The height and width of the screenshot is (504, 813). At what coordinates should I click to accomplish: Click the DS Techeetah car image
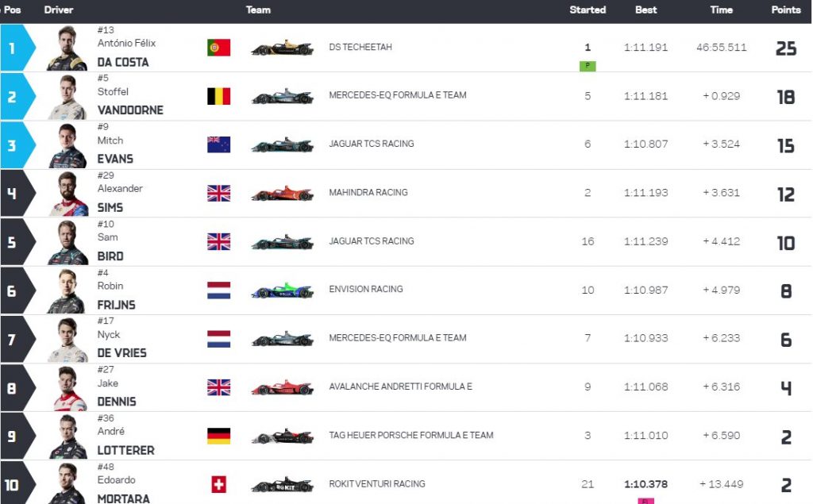click(283, 48)
